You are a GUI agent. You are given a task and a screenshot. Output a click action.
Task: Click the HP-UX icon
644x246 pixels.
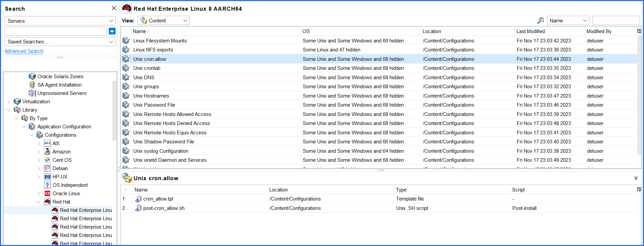(47, 177)
